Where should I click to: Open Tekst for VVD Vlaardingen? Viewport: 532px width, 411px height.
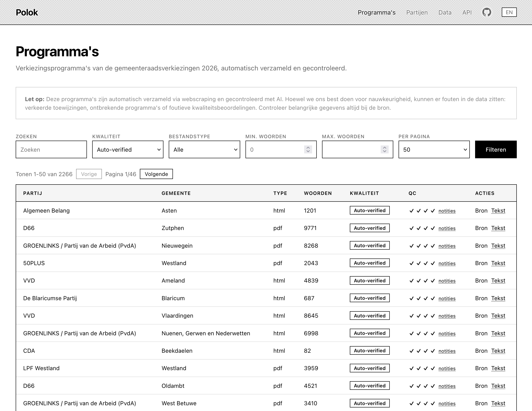[x=498, y=316]
